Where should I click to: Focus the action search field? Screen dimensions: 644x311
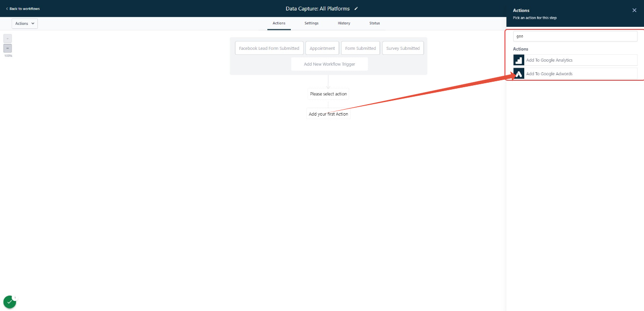(x=575, y=36)
